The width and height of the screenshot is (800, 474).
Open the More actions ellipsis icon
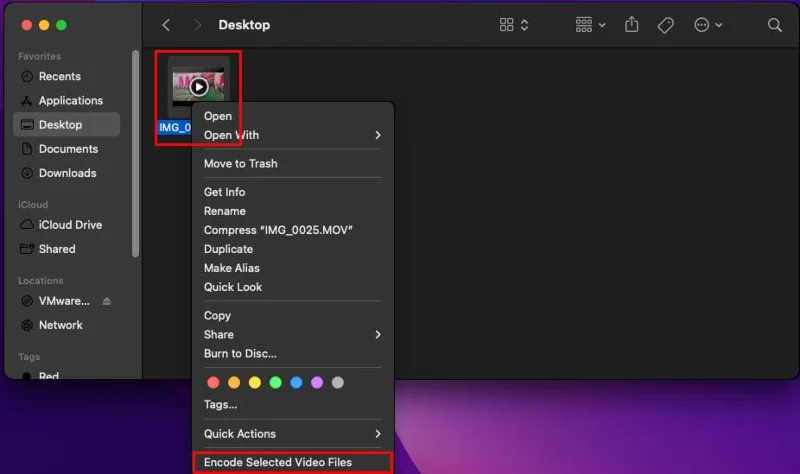click(x=702, y=25)
